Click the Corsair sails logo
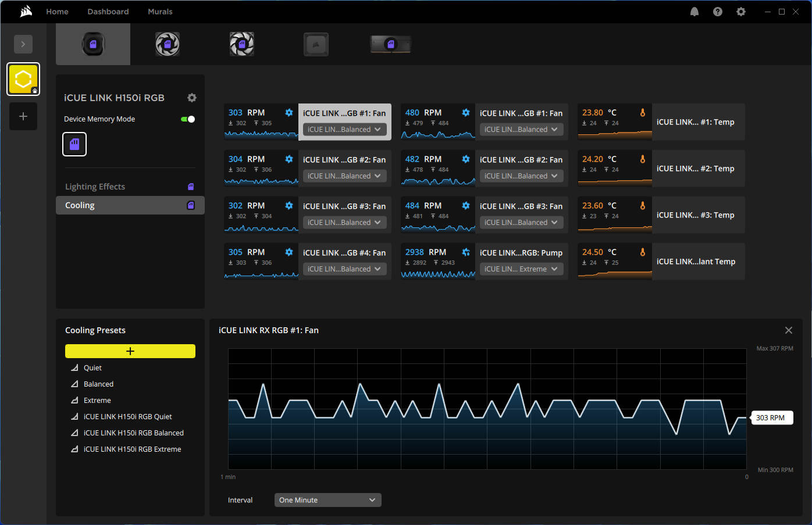The image size is (812, 525). click(26, 12)
